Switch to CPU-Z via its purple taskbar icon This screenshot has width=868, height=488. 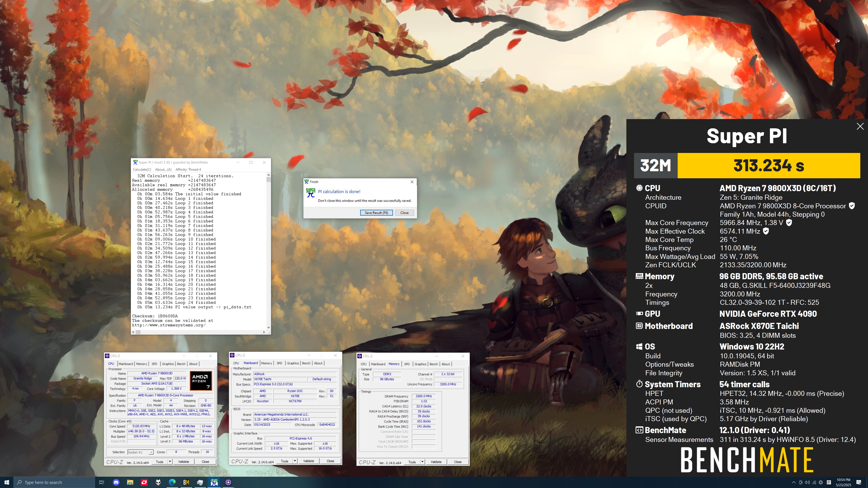pos(228,482)
